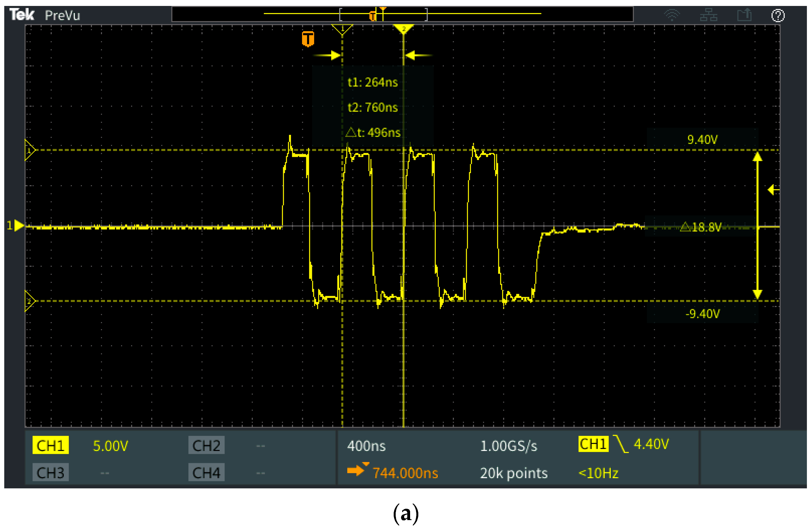Click the 744.000ns horizontal position readout
This screenshot has height=530, width=812.
pos(405,473)
